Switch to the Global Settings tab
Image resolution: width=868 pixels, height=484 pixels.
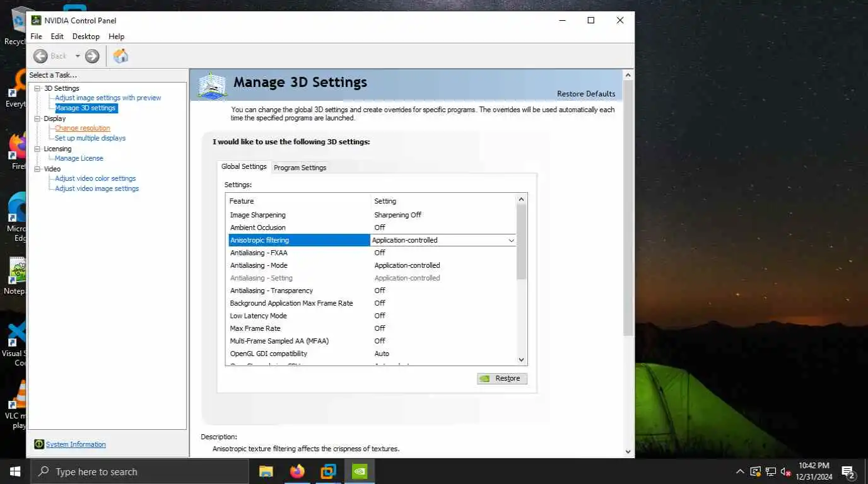click(243, 166)
